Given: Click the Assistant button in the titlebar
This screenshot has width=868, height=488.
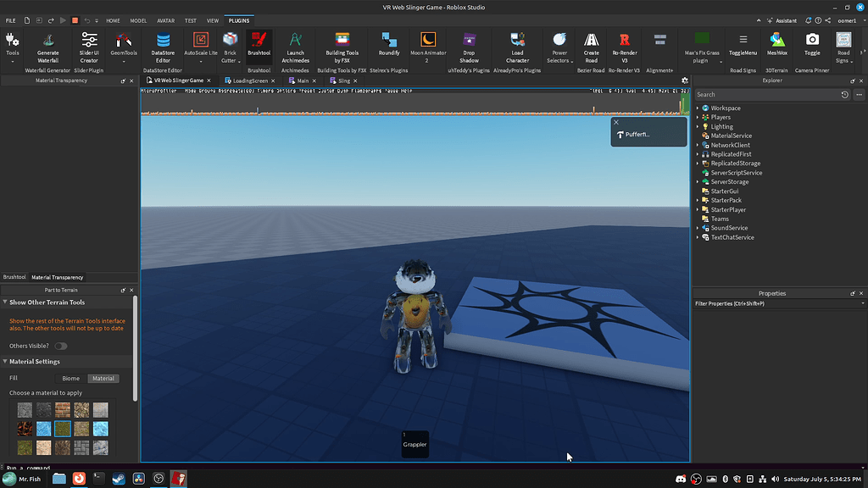Looking at the screenshot, I should click(x=782, y=20).
